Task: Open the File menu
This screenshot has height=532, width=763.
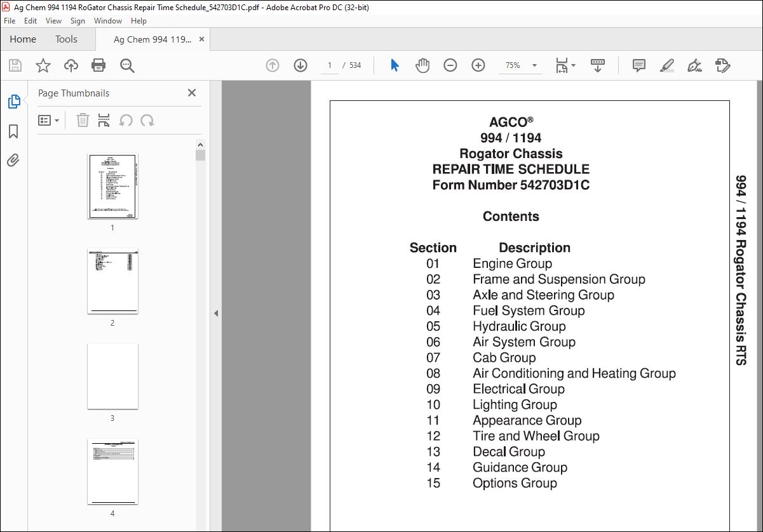Action: pos(10,21)
